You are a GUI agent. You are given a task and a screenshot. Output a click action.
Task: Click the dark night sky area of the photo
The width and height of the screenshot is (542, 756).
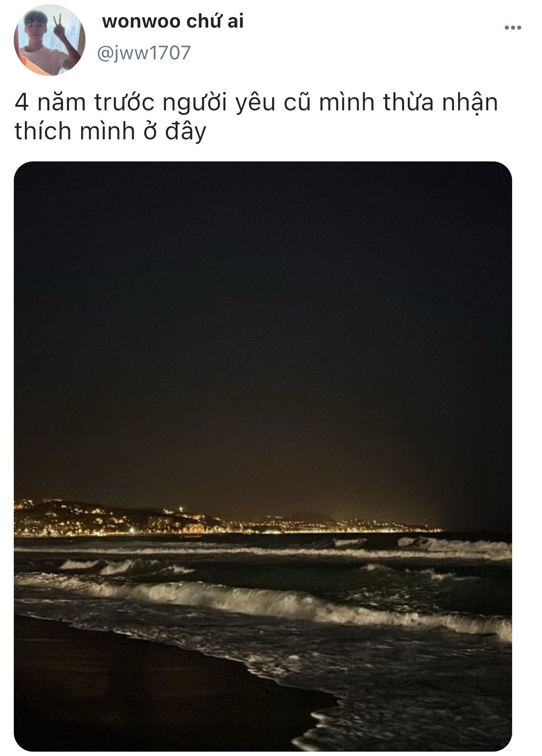pos(263,322)
